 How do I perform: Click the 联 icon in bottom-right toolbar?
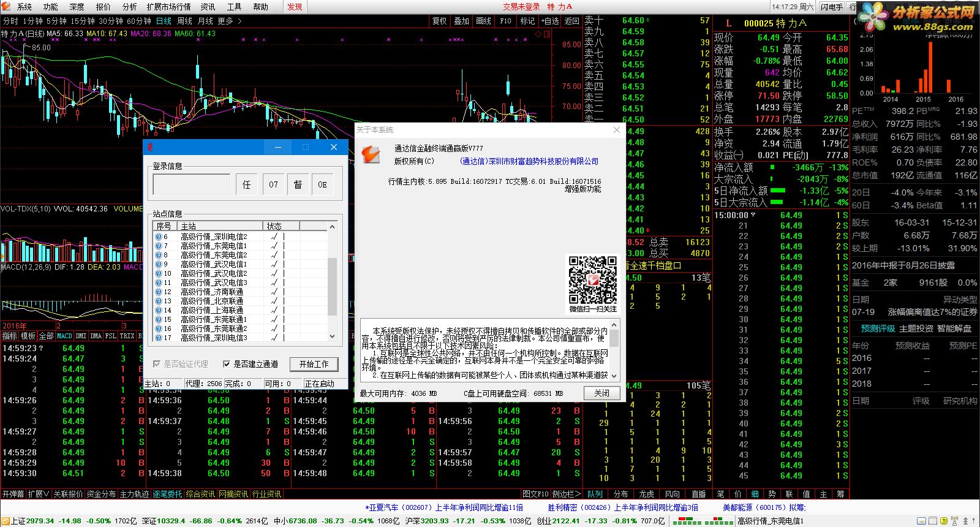coord(789,494)
